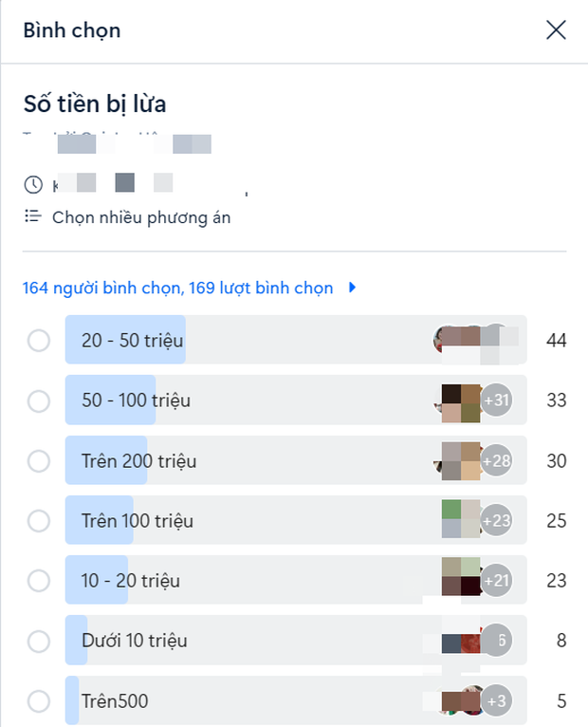Screen dimensions: 588x727
Task: Click the Trên 100 triệu option bar
Action: click(x=296, y=520)
